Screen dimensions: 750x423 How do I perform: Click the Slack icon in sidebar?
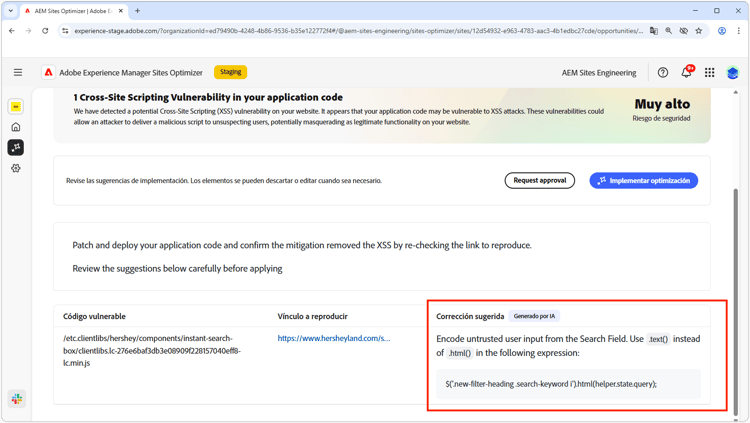pos(17,398)
